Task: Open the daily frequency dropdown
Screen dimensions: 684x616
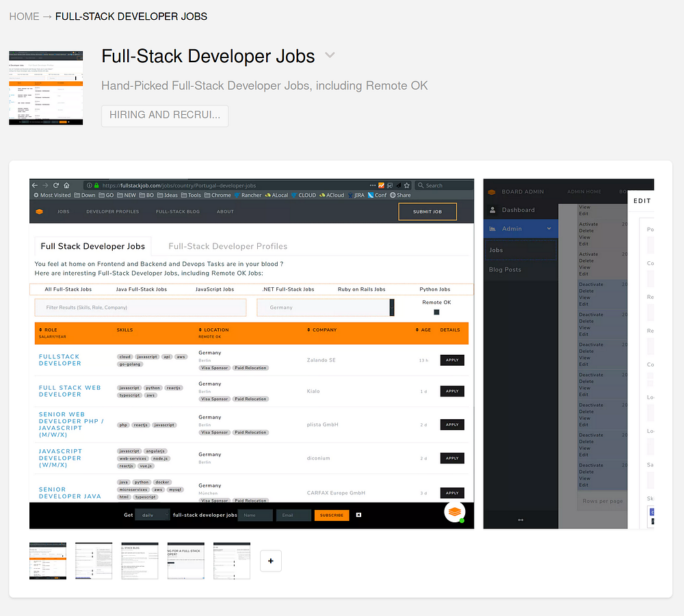Action: pos(153,515)
